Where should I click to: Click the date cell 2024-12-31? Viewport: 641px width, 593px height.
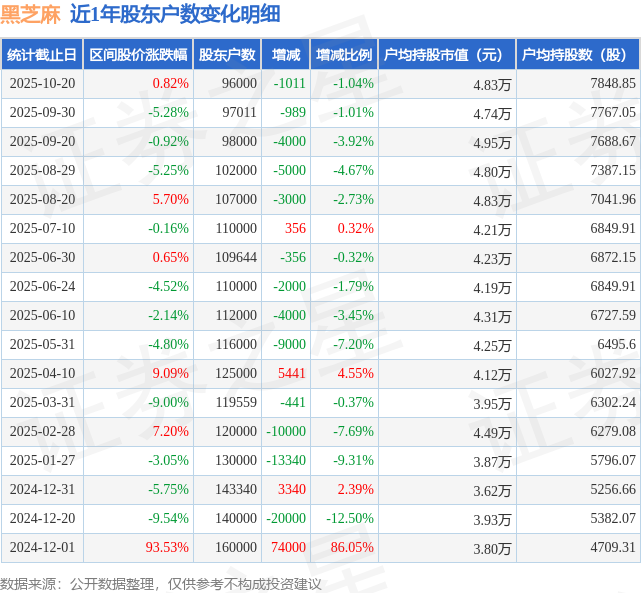[43, 490]
